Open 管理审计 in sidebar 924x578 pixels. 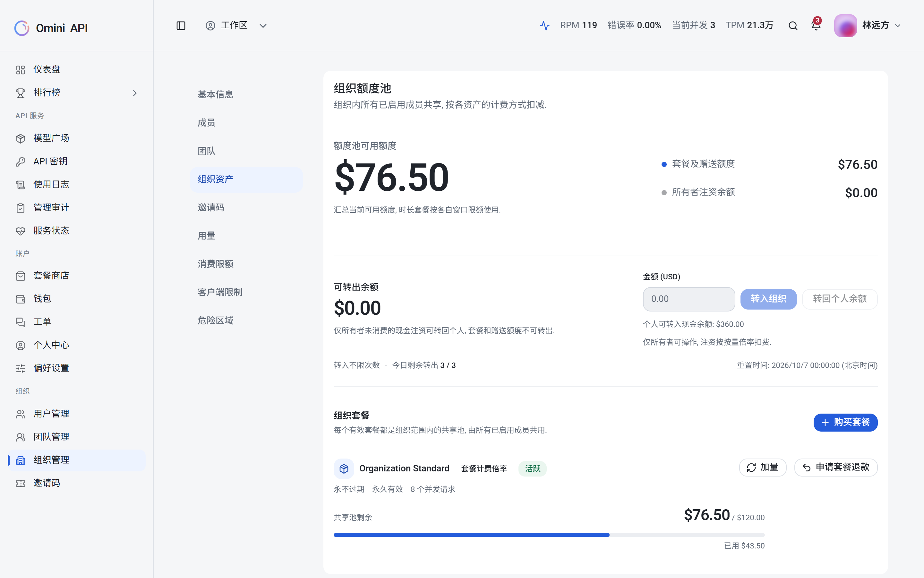tap(76, 207)
